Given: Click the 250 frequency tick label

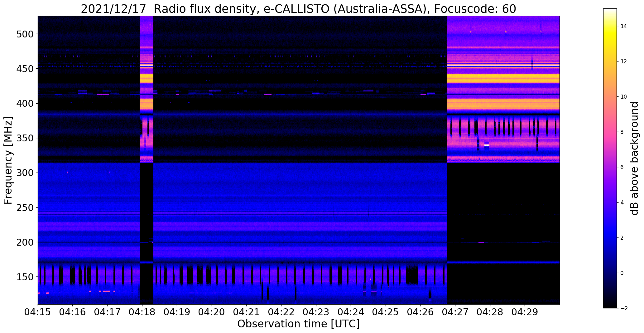Looking at the screenshot, I should point(25,207).
